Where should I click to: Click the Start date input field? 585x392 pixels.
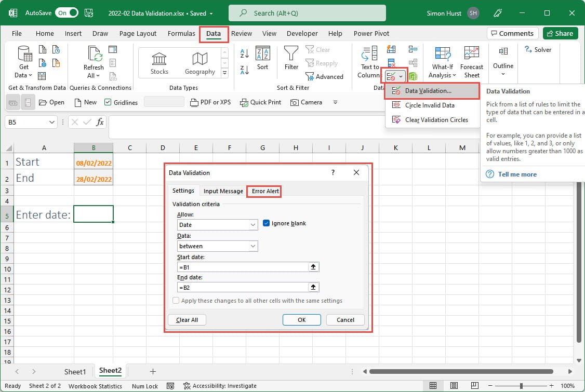coord(243,267)
